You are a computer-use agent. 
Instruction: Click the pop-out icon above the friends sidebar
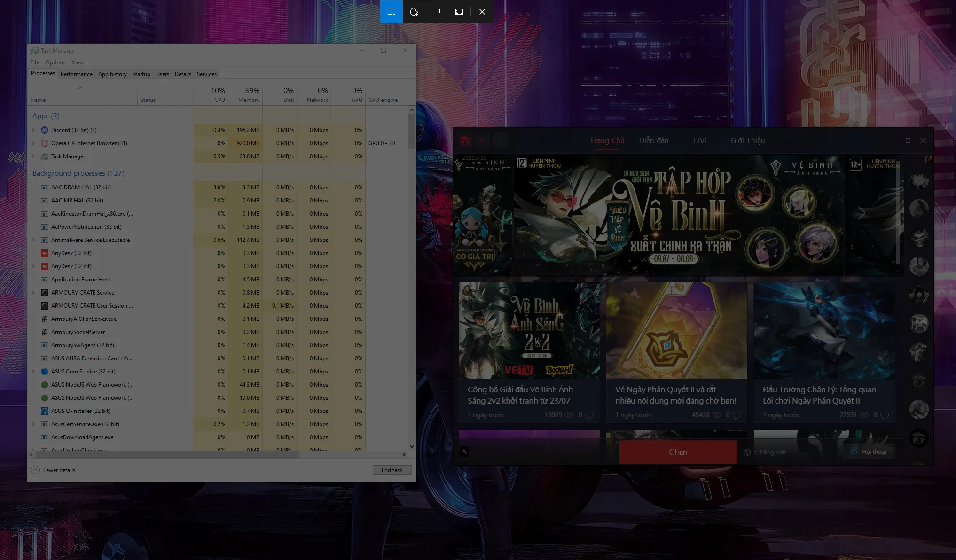[x=928, y=160]
